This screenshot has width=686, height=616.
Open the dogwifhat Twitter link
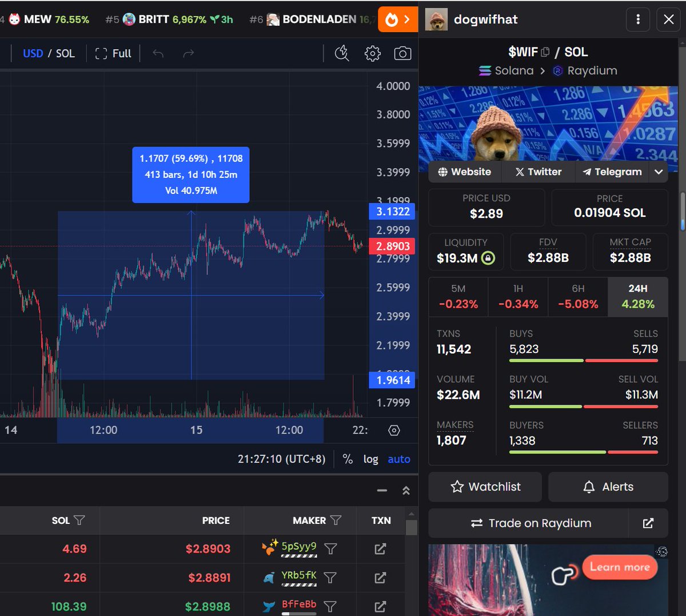click(x=538, y=172)
